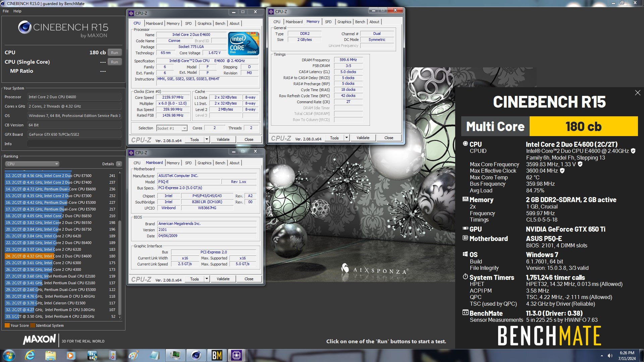Click Tools button in CPU-Z Mainboard window
This screenshot has width=644, height=362.
[194, 279]
